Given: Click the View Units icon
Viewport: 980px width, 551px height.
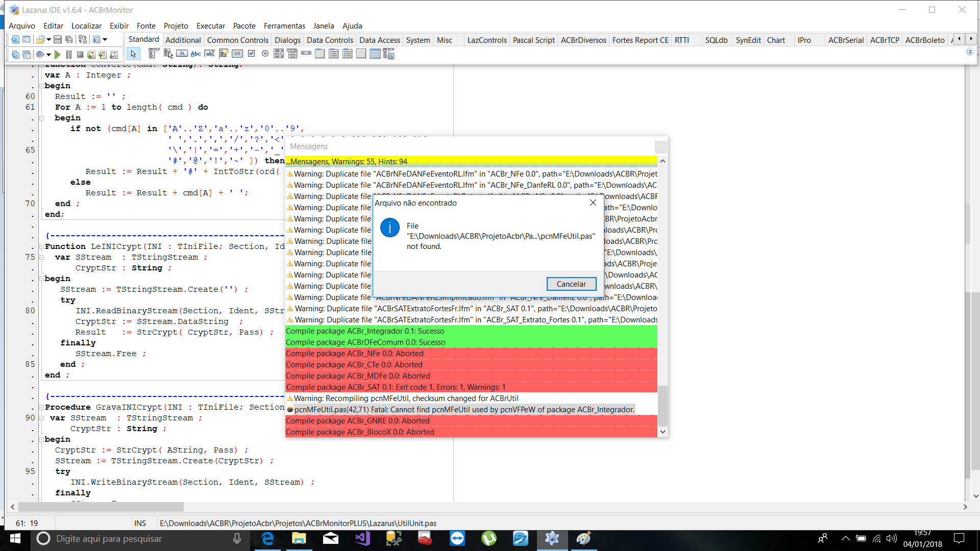Looking at the screenshot, I should pyautogui.click(x=15, y=54).
